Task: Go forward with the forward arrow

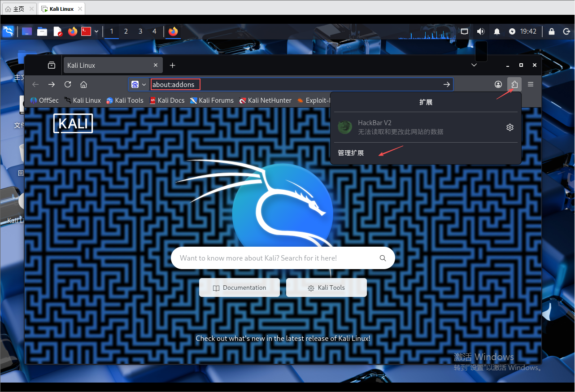Action: tap(52, 84)
